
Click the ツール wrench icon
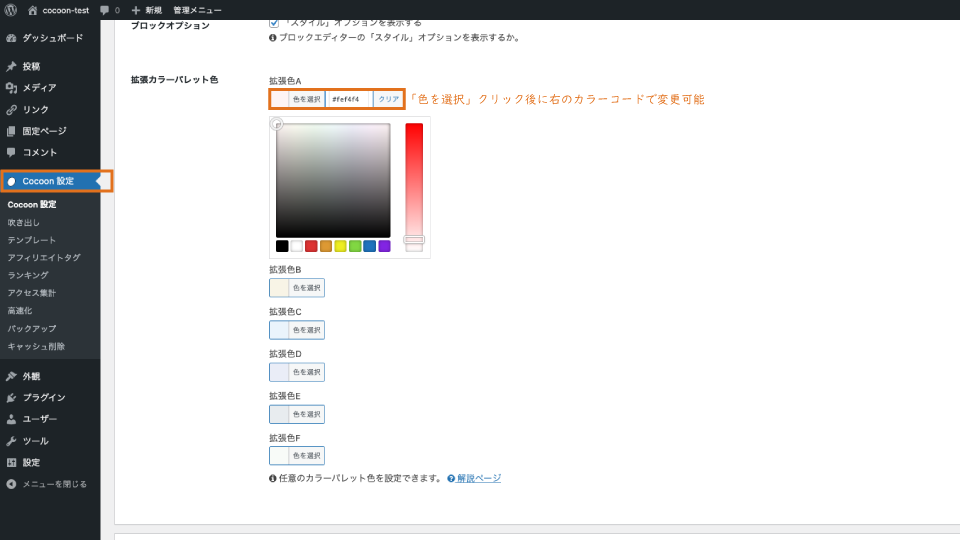tap(11, 441)
